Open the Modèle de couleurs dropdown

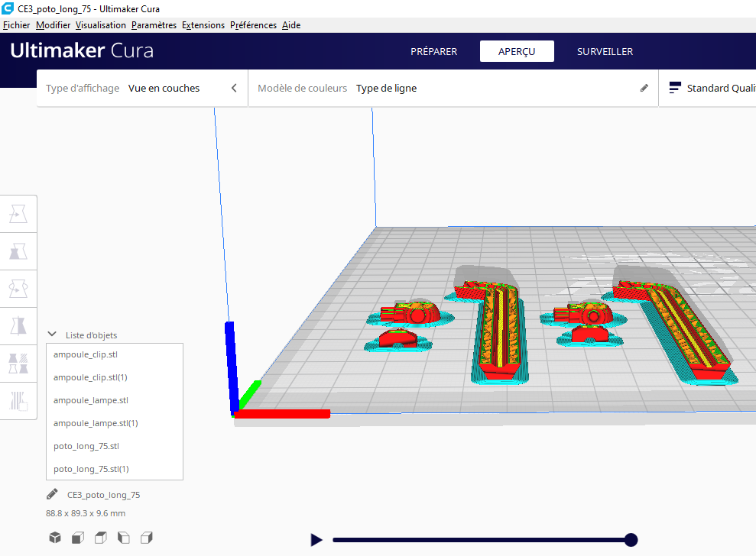pos(453,88)
